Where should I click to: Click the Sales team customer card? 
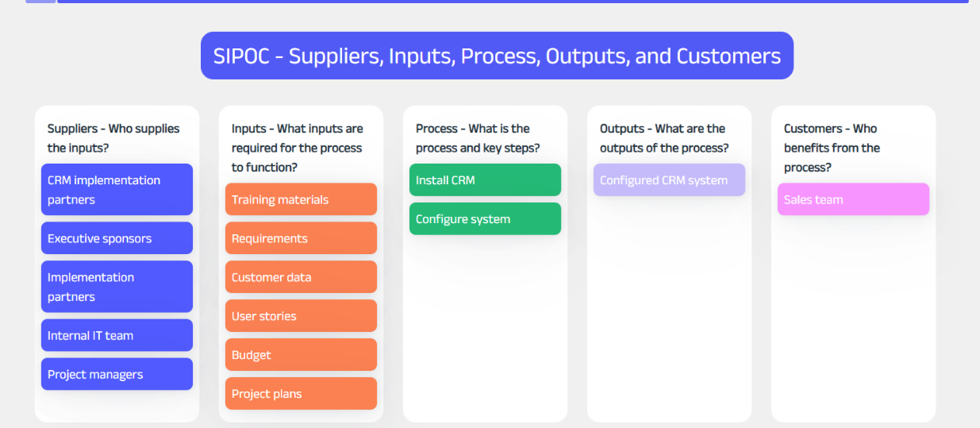(x=853, y=199)
